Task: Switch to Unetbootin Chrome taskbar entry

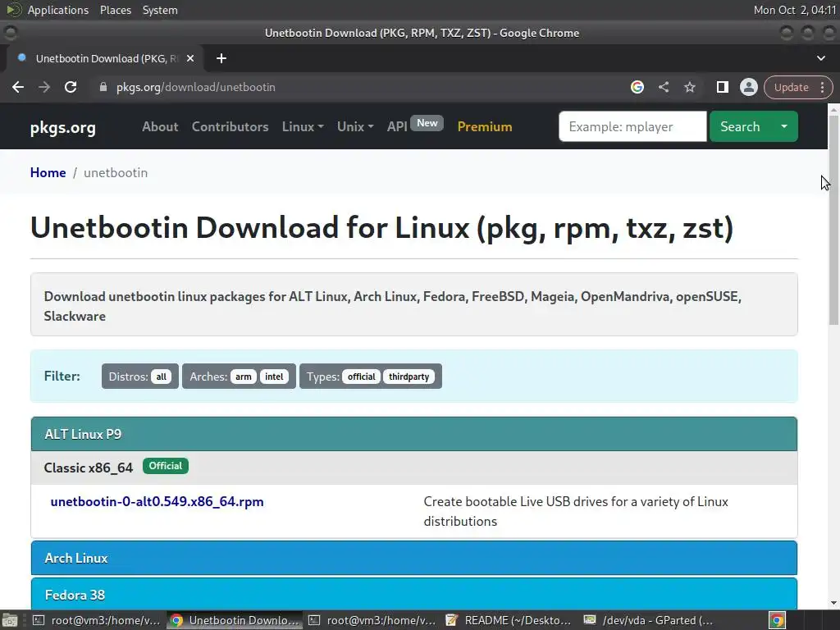Action: [235, 620]
